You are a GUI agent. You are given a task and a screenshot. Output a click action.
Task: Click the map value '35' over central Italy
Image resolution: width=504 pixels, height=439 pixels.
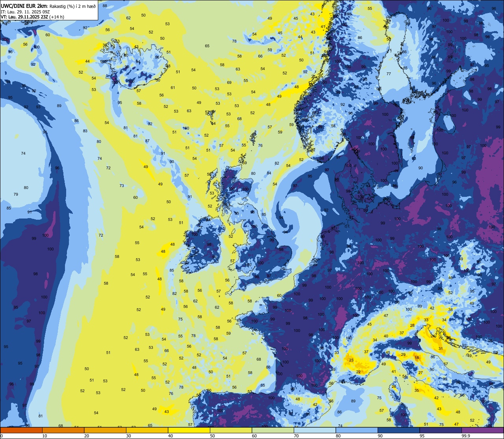tap(417, 390)
